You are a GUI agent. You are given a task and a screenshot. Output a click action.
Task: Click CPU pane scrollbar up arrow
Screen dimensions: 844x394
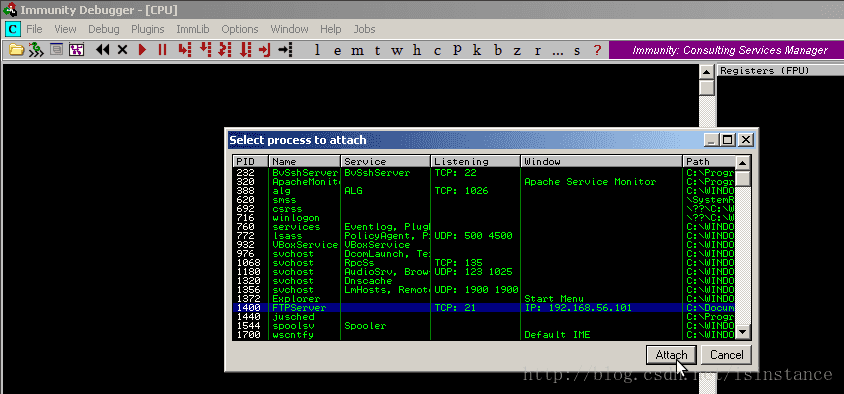707,72
